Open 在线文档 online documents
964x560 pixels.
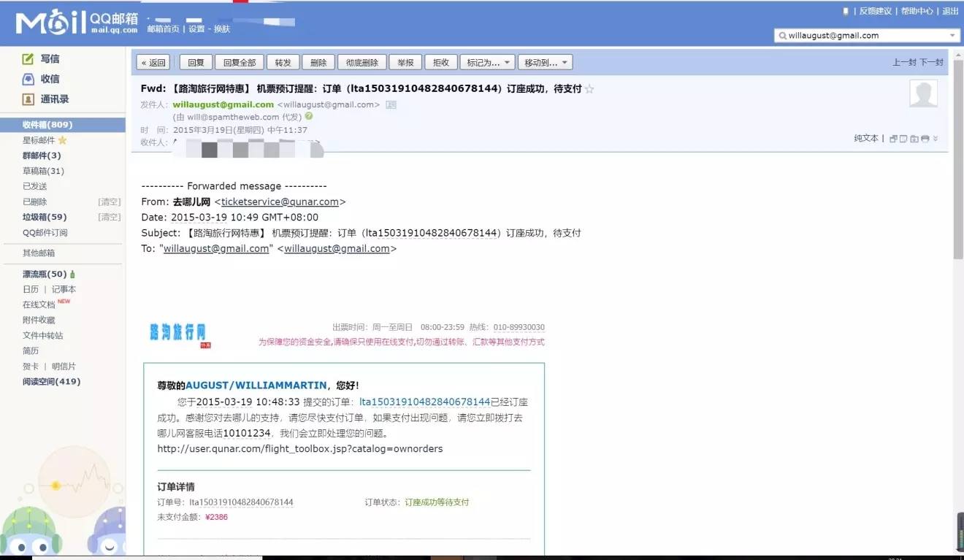(39, 304)
